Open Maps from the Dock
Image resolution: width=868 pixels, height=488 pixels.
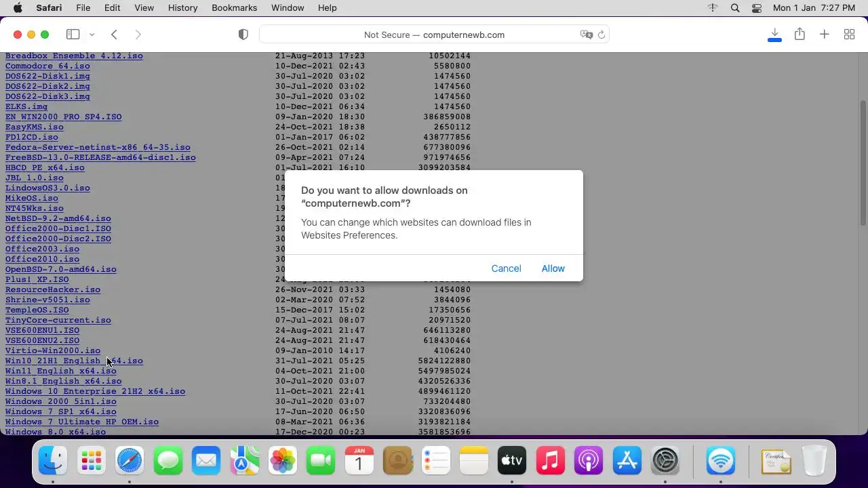pos(244,461)
